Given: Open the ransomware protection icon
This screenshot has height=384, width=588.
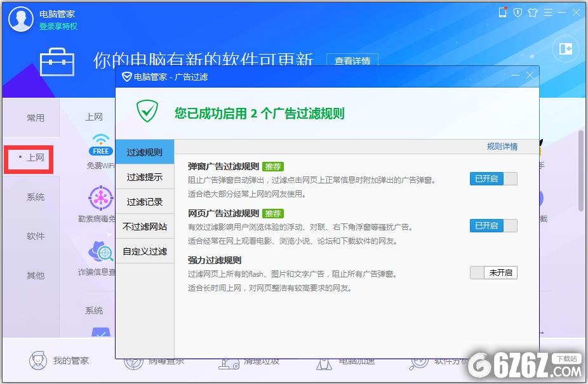Looking at the screenshot, I should click(x=100, y=197).
